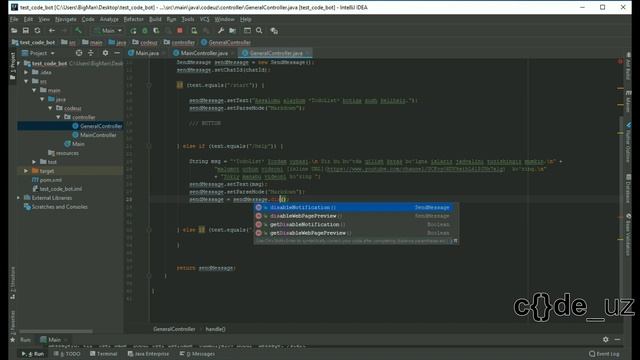Expand the target folder

27,171
